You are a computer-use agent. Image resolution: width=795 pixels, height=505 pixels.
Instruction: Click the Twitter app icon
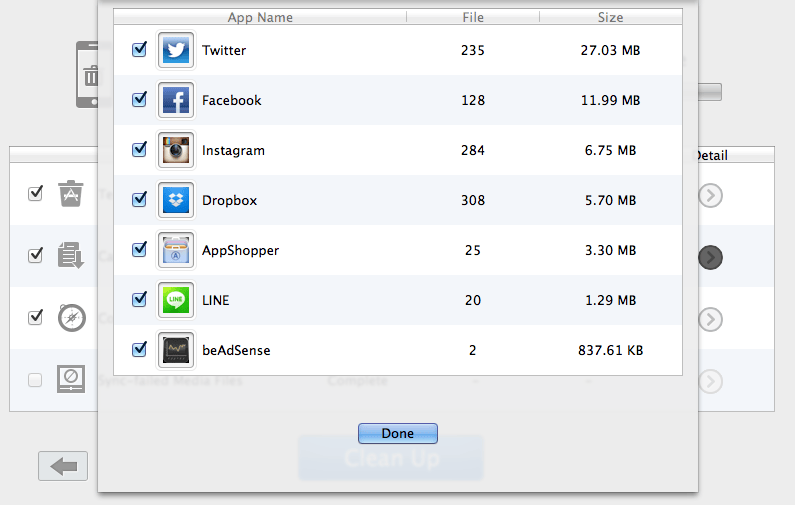click(176, 50)
